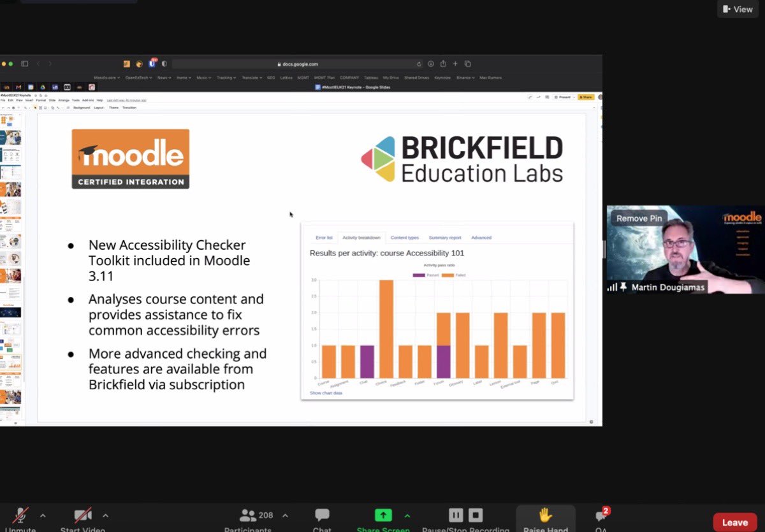
Task: Select #MootIEUK21 Keynote Google Slides tab
Action: [353, 87]
